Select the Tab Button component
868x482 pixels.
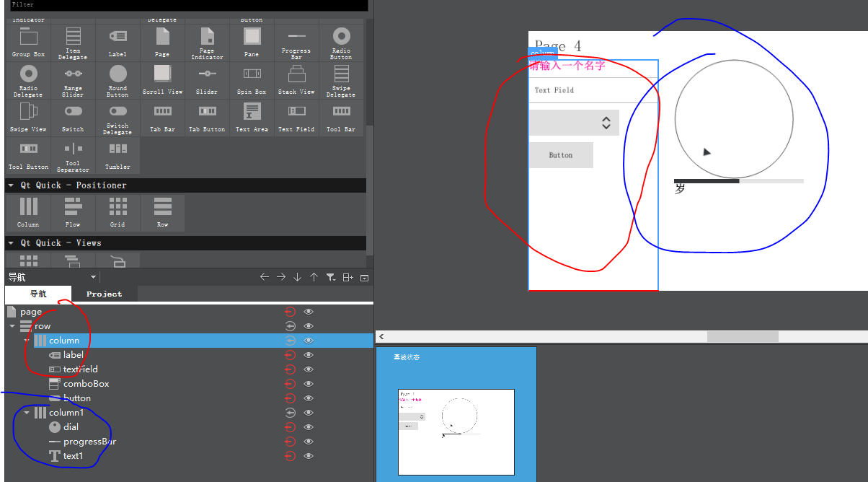point(207,118)
